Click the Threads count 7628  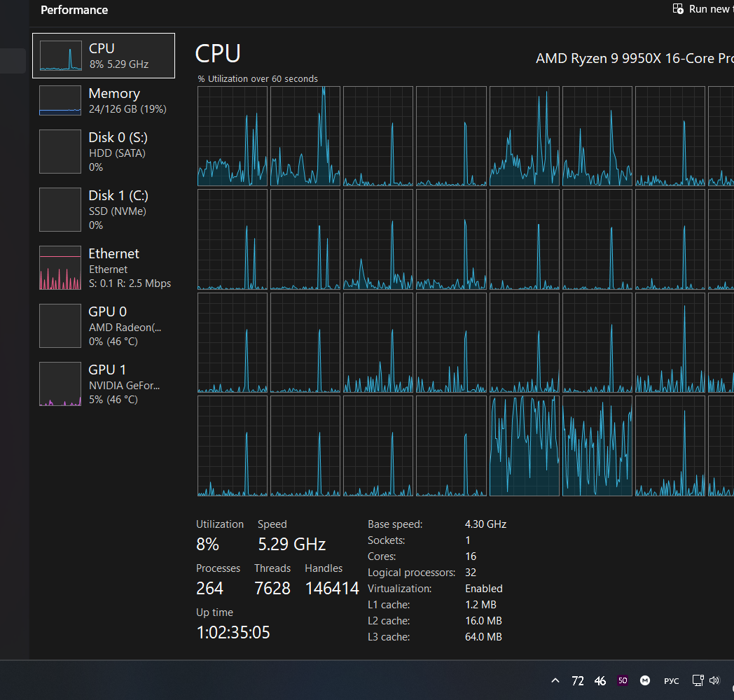[272, 588]
